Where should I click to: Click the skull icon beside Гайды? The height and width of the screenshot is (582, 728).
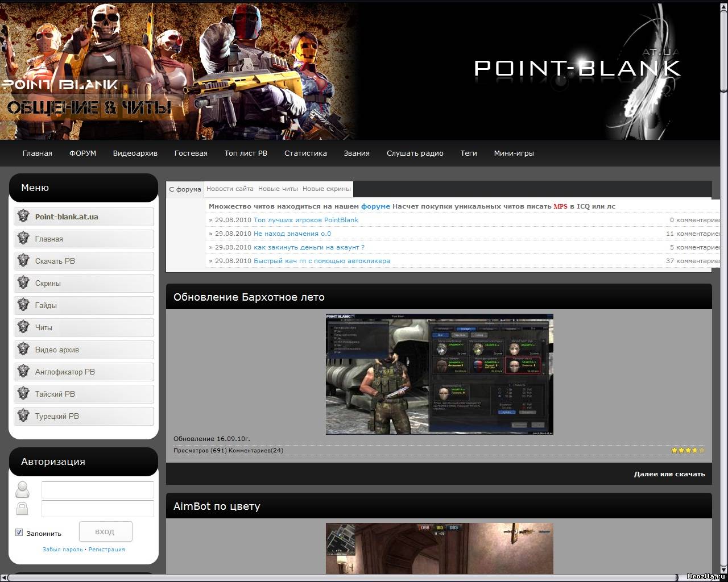(23, 305)
